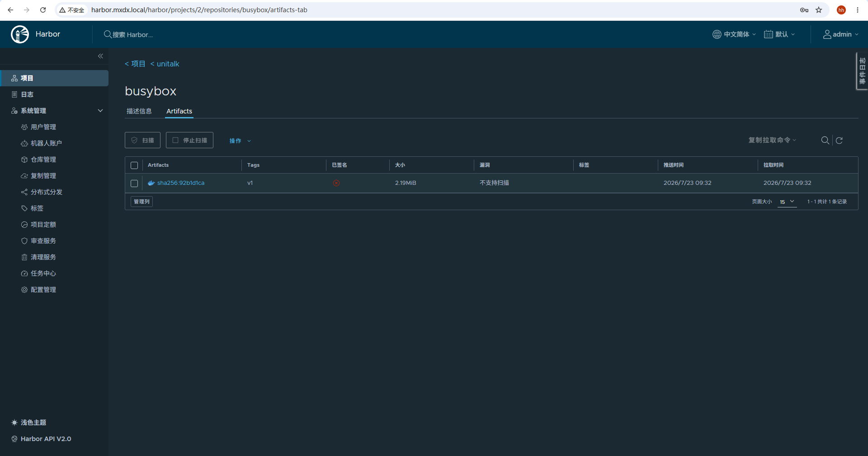Open the 项目 projects sidebar item
The width and height of the screenshot is (868, 456).
tap(54, 78)
